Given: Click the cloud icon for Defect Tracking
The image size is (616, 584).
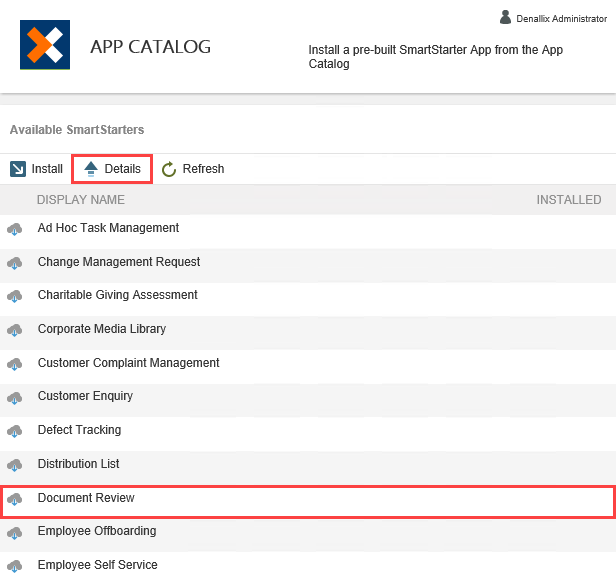Looking at the screenshot, I should click(x=15, y=431).
